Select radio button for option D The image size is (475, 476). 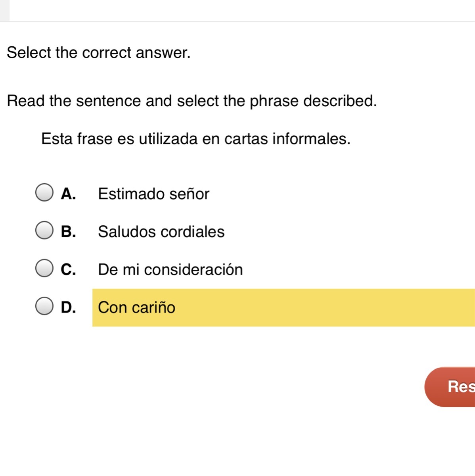(x=44, y=306)
